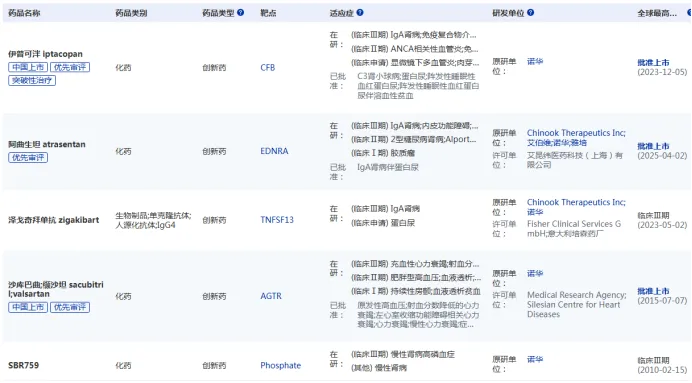Click 优先审评 tag under atrasentan
The image size is (692, 383).
pyautogui.click(x=28, y=158)
